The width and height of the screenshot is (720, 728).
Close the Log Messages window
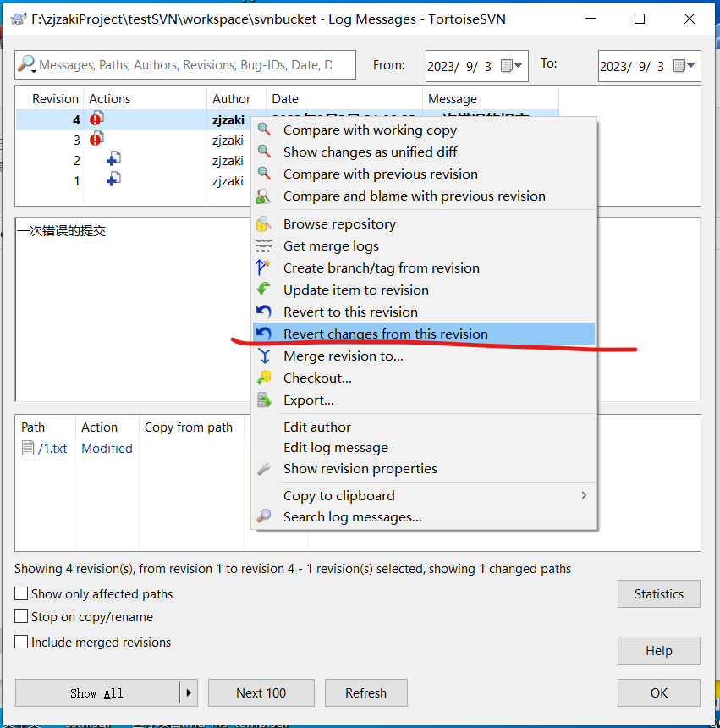click(x=690, y=19)
